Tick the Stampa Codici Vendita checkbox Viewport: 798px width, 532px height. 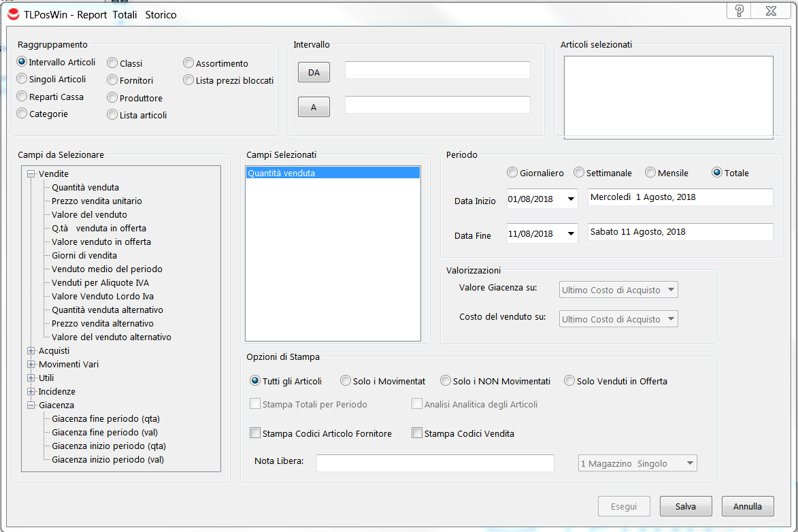(x=417, y=433)
